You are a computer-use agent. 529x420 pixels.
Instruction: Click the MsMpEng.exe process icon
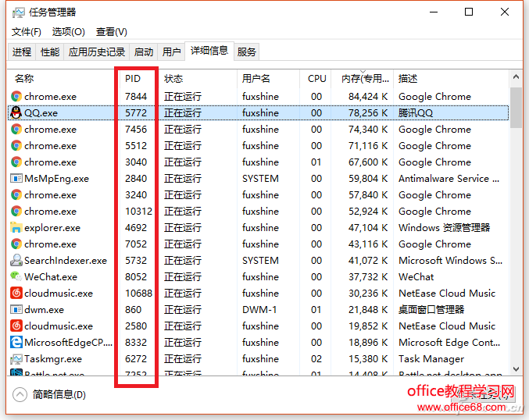point(16,178)
